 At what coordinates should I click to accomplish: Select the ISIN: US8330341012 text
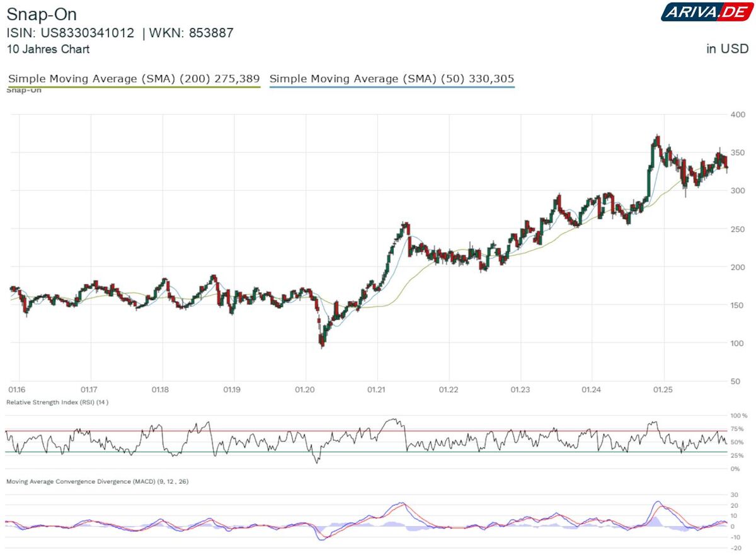click(x=71, y=33)
